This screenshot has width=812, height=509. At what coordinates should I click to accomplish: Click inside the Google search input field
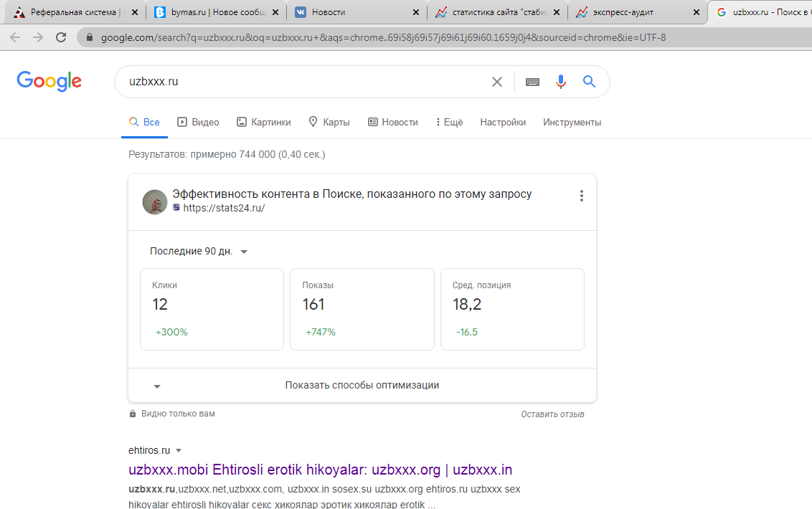click(301, 82)
